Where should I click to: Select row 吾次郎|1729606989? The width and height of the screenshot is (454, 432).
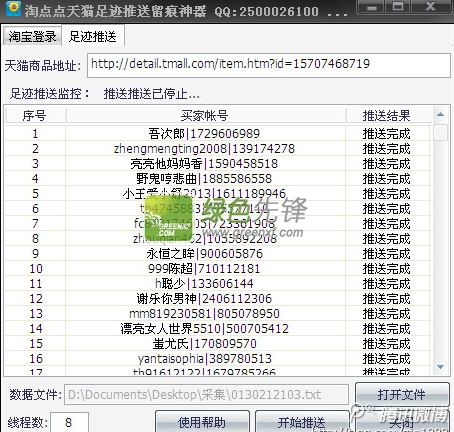click(218, 134)
